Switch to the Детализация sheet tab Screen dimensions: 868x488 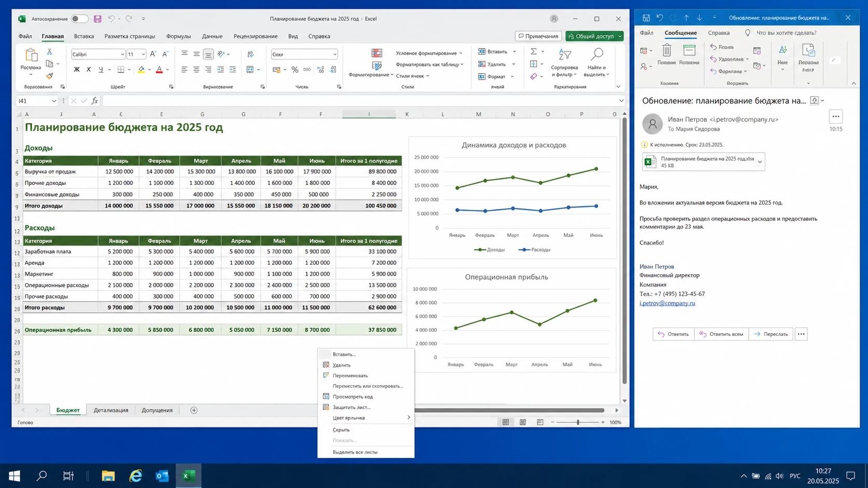111,410
